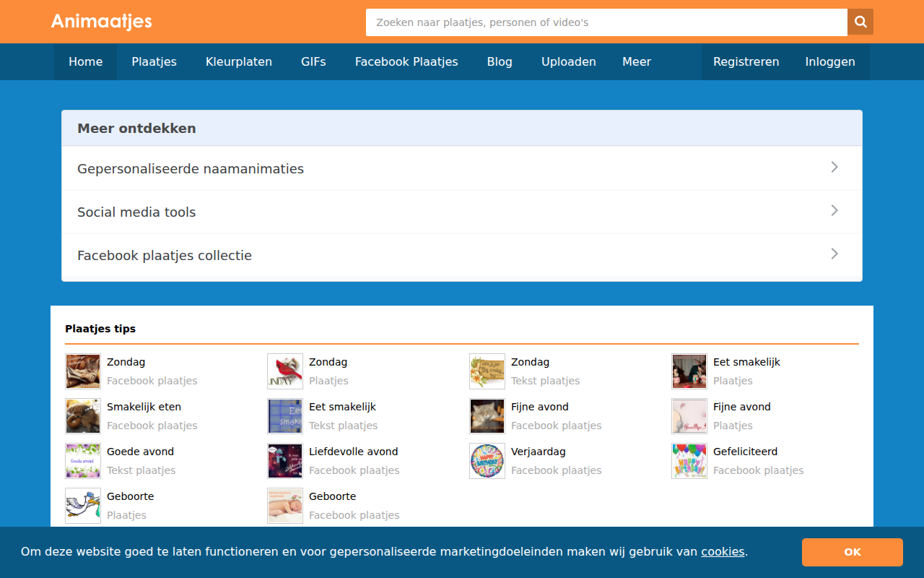
Task: Click Gefeliciteerd title link
Action: tap(745, 452)
